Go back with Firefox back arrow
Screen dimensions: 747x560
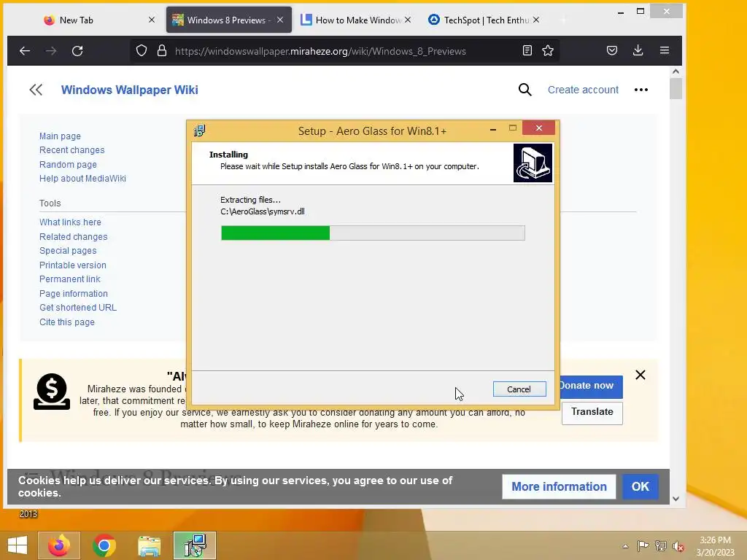point(25,51)
